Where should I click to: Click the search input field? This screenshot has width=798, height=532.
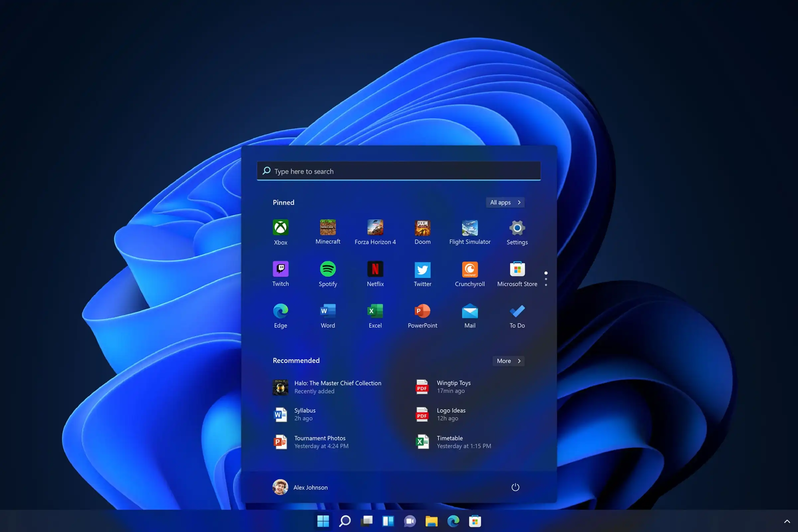[x=399, y=171]
